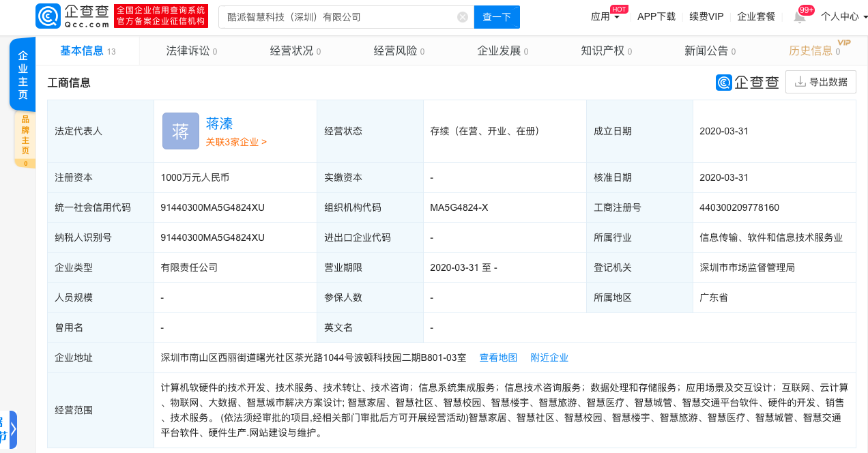868x453 pixels.
Task: Open the 附近企业 link
Action: click(549, 357)
